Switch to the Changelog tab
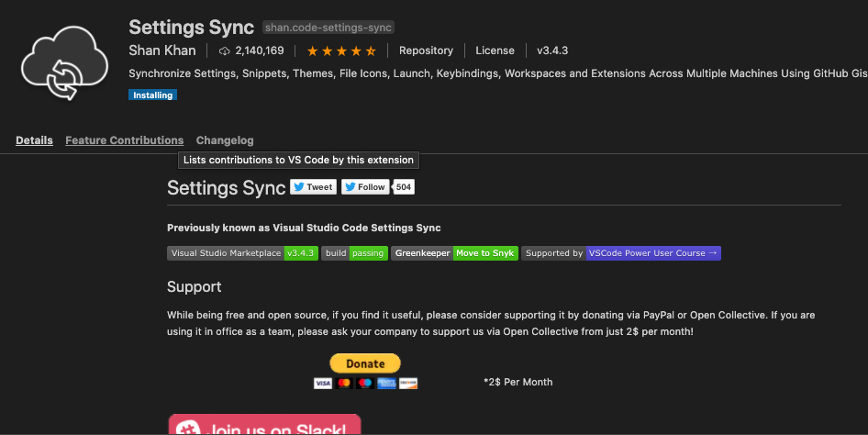 (x=225, y=140)
